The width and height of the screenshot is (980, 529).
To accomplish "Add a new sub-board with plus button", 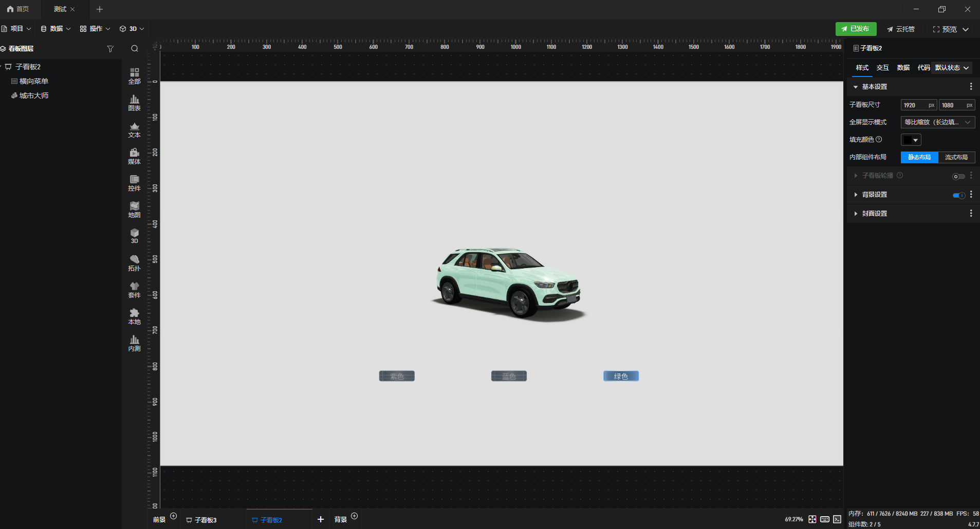I will [321, 519].
